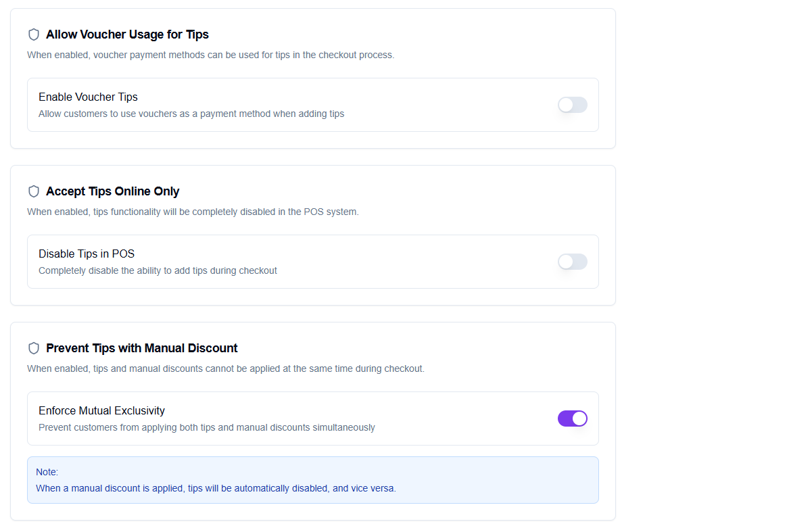This screenshot has height=526, width=812.
Task: Click the voucher payment methods description text
Action: [x=210, y=55]
